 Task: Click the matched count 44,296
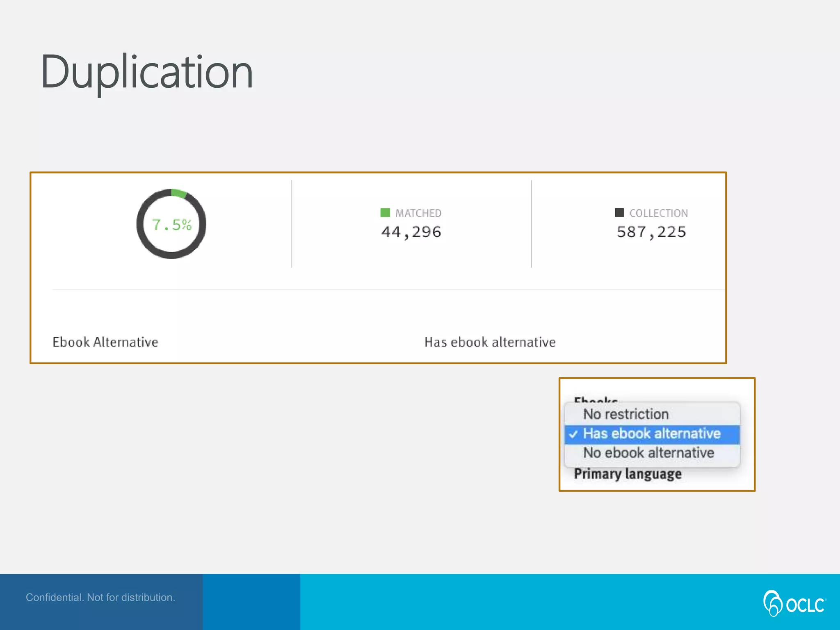[411, 232]
